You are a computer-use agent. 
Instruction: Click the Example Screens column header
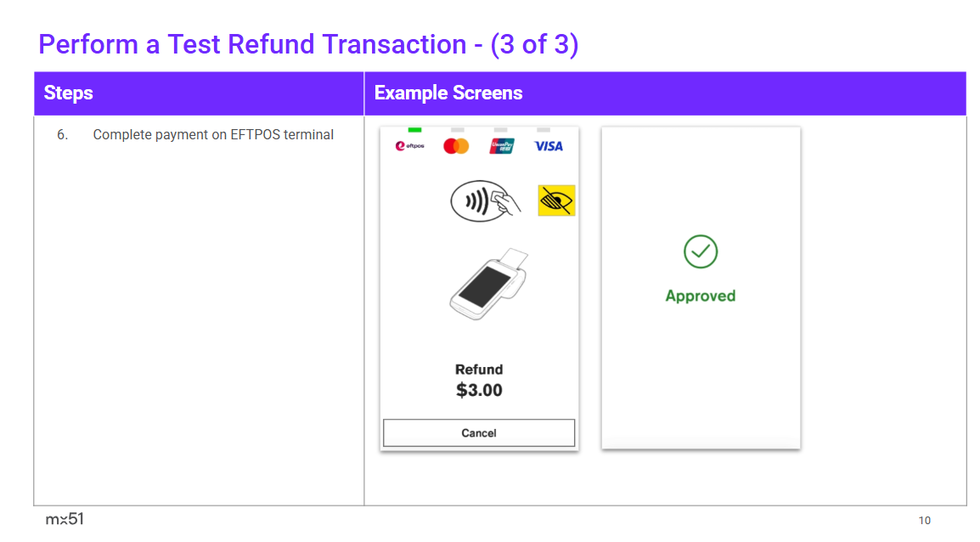pos(448,93)
